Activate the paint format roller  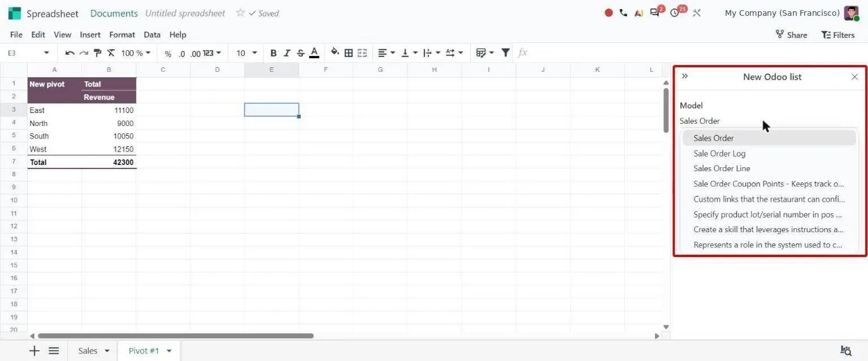point(97,53)
